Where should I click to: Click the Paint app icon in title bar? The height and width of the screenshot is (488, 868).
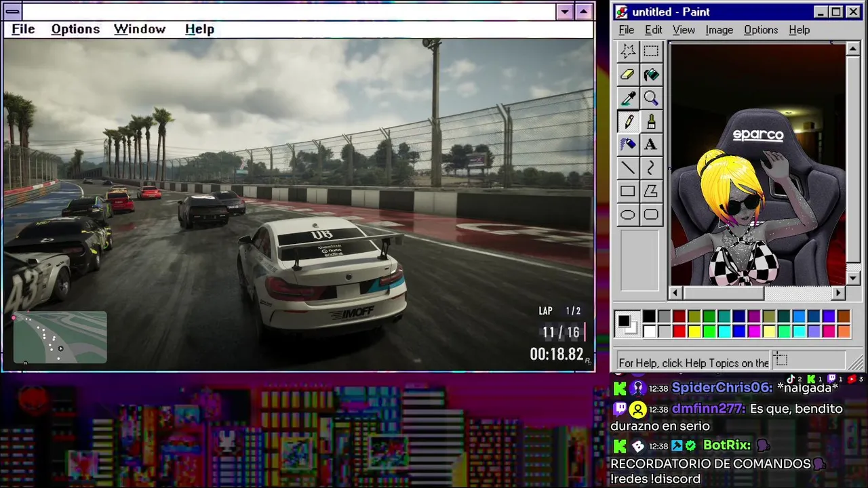coord(622,12)
